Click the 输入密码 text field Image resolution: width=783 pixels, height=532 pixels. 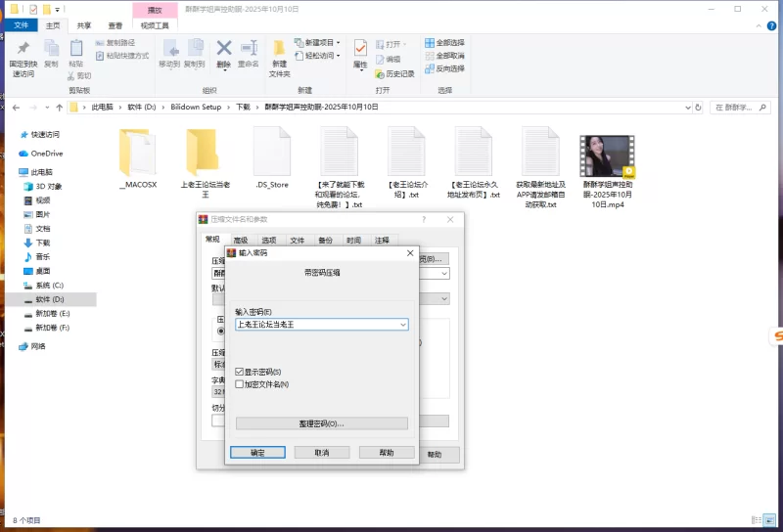click(x=315, y=324)
